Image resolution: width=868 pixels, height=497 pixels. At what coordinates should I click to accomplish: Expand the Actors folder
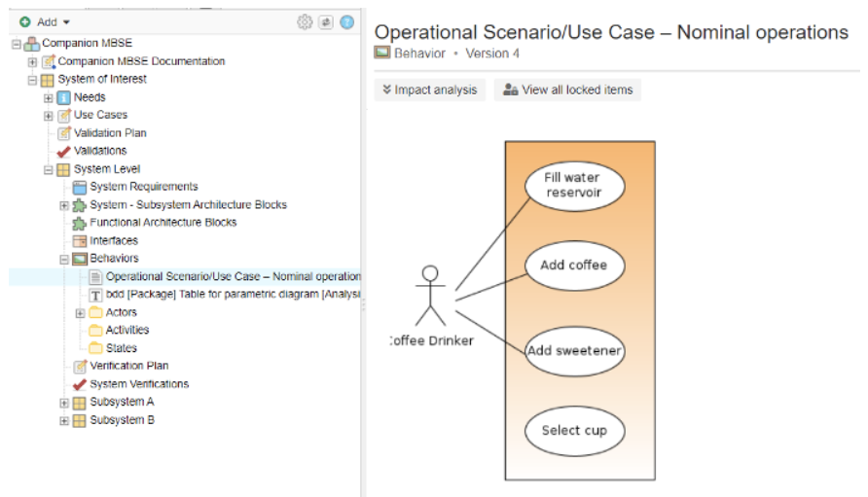pyautogui.click(x=80, y=313)
